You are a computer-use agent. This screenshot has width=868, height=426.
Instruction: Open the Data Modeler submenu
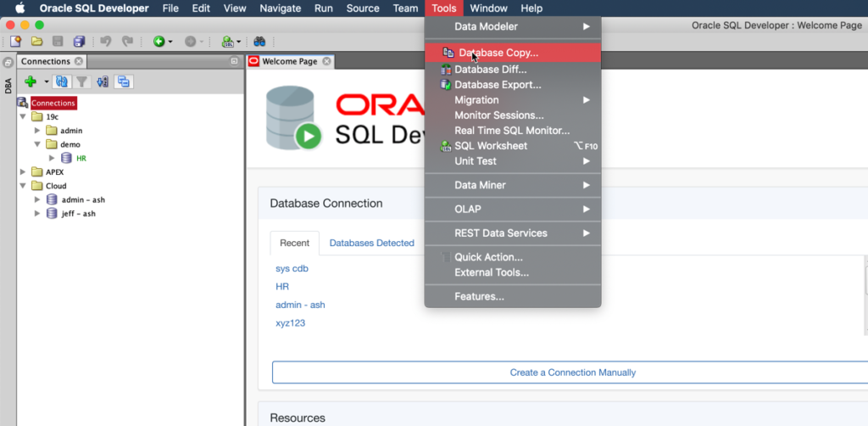tap(513, 26)
